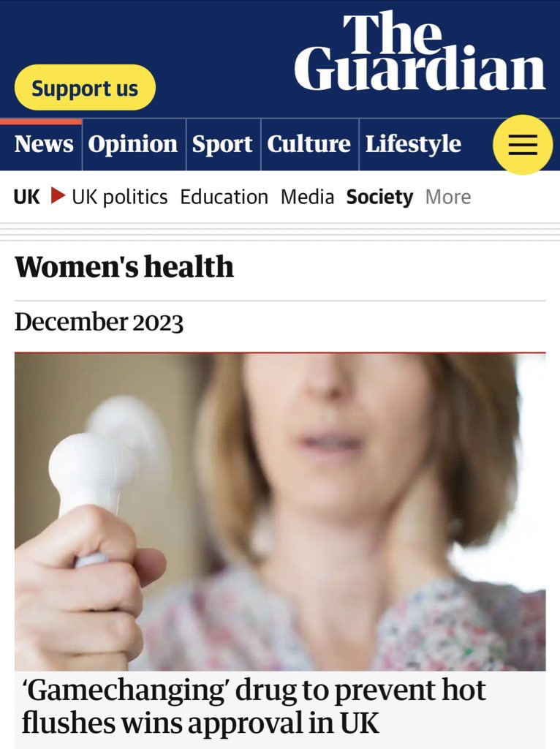Image resolution: width=560 pixels, height=749 pixels.
Task: Select the Society subsection link
Action: tap(379, 197)
